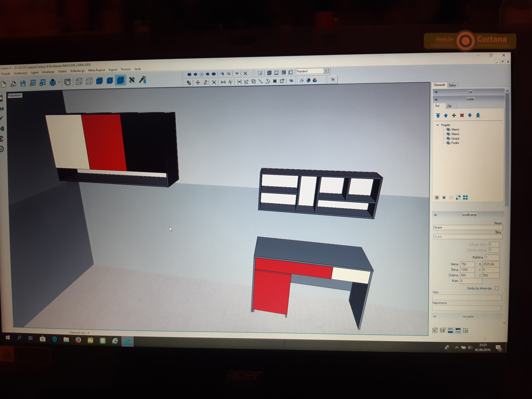Select the move cross-arrows tool
The image size is (532, 399).
click(x=198, y=82)
